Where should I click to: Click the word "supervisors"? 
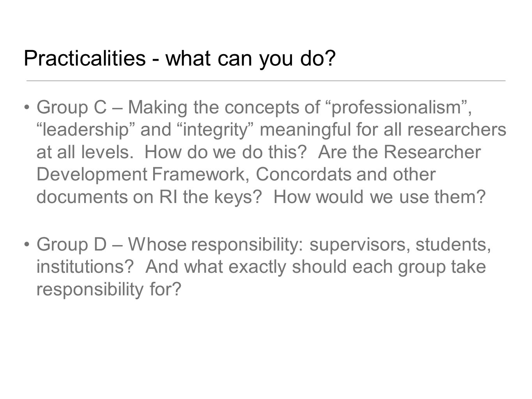(x=359, y=245)
